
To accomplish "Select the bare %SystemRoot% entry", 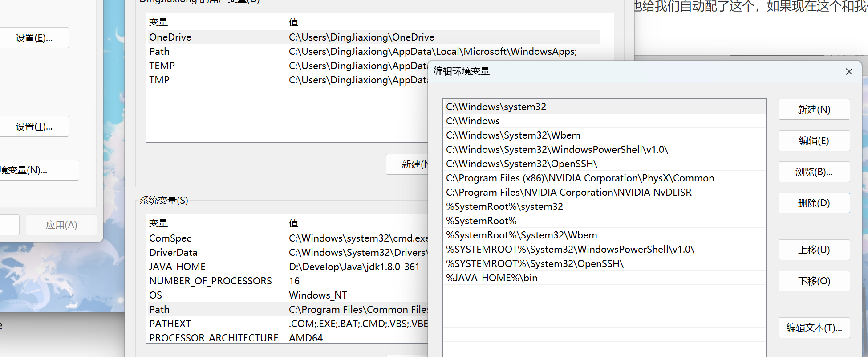I will tap(604, 221).
